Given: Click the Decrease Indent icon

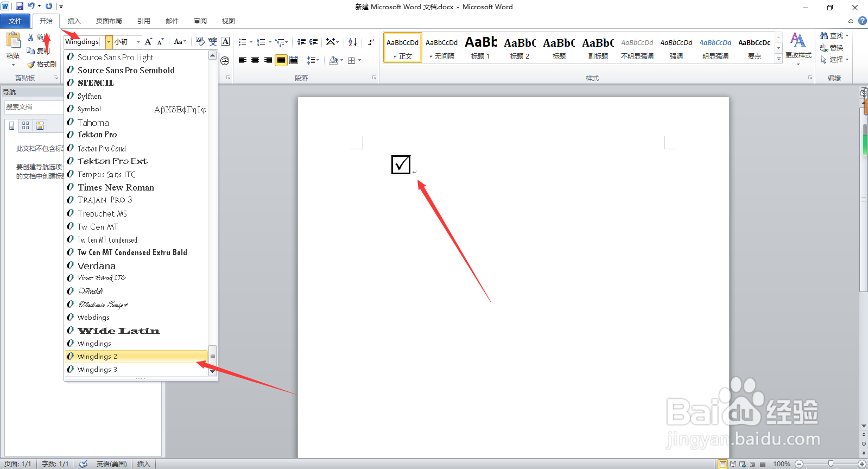Looking at the screenshot, I should pyautogui.click(x=301, y=42).
